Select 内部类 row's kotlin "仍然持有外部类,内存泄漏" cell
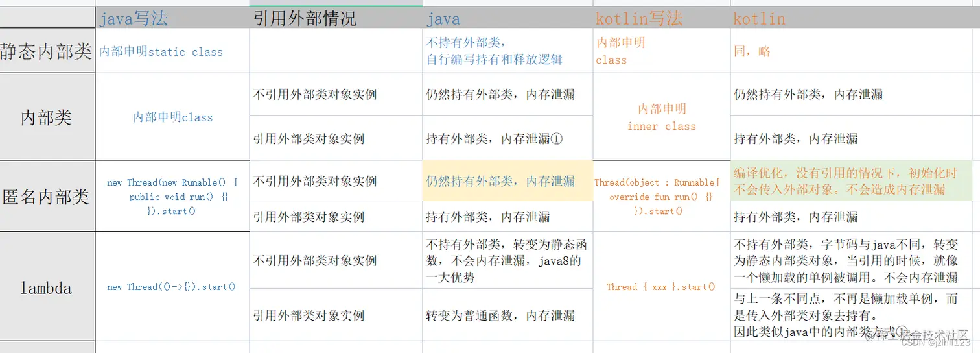Viewport: 980px width, 353px height. 851,94
